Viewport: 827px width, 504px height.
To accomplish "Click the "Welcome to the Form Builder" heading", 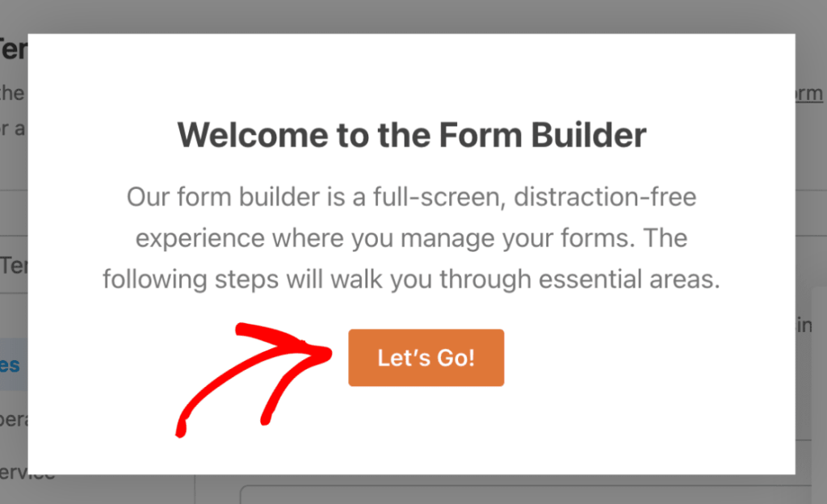I will coord(412,136).
